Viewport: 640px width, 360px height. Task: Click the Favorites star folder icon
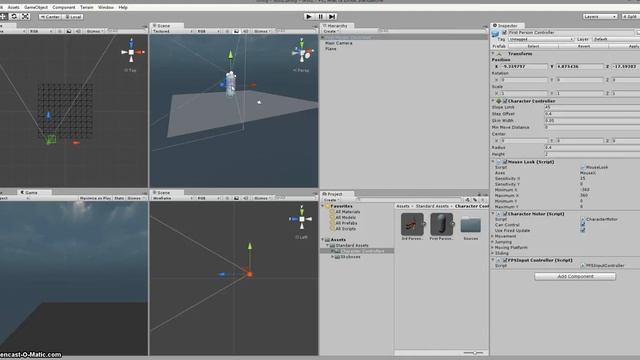[328, 206]
